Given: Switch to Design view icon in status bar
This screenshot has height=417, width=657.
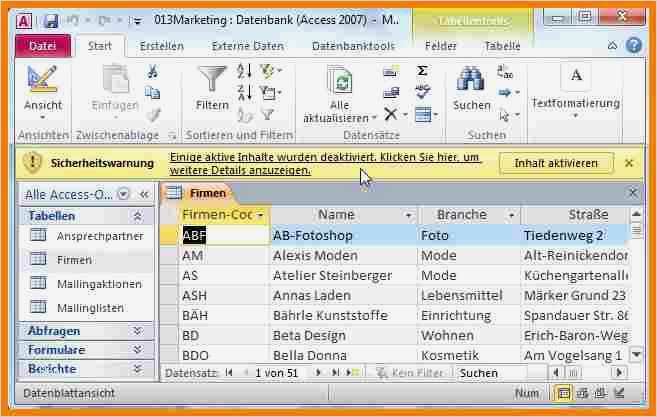Looking at the screenshot, I should pos(620,393).
